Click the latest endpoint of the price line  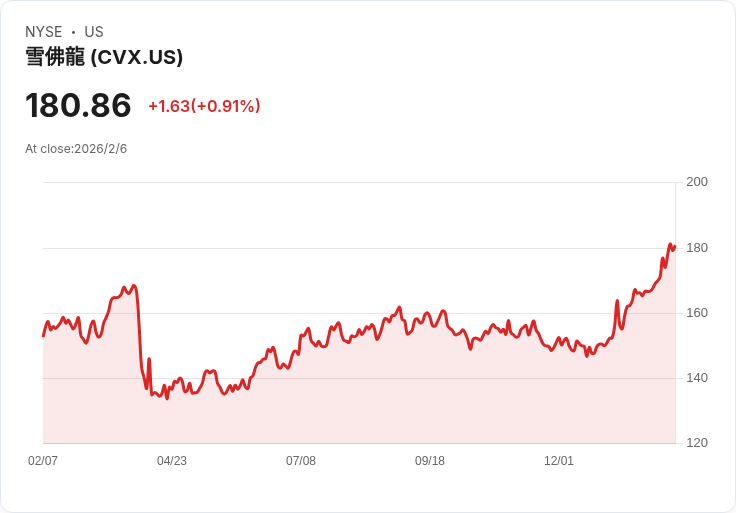675,246
